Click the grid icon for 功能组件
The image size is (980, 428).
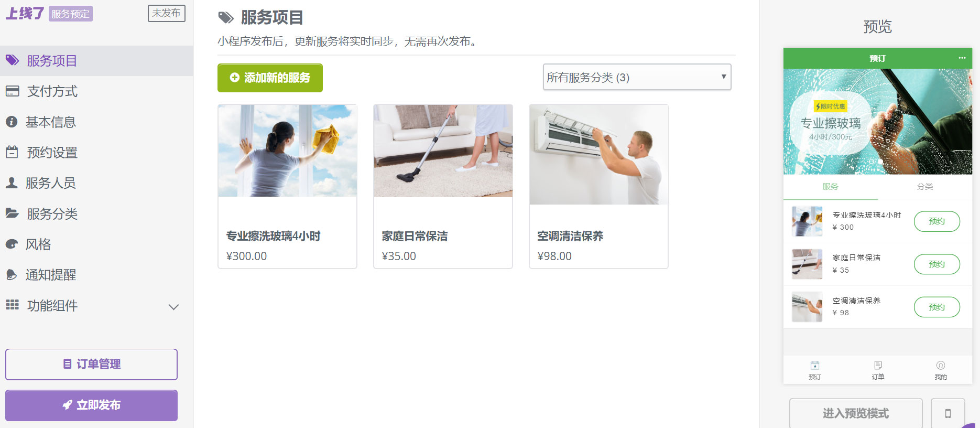pyautogui.click(x=13, y=305)
